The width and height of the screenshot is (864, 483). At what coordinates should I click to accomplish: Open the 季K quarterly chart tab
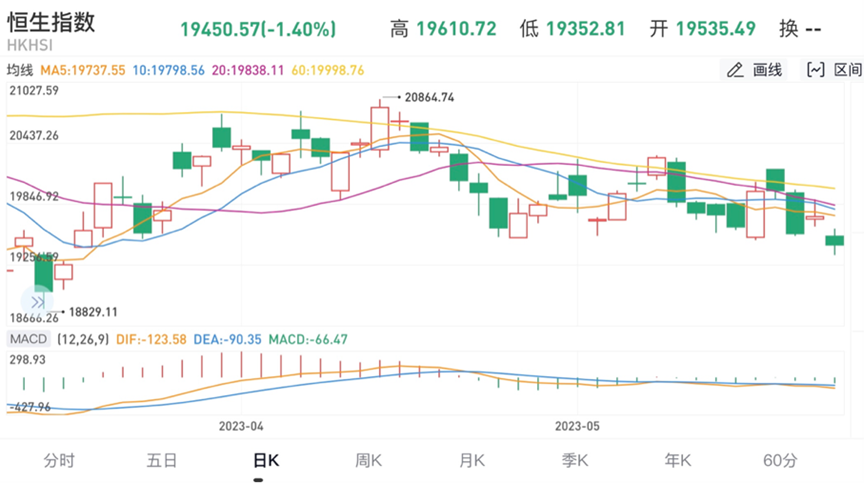click(x=575, y=460)
